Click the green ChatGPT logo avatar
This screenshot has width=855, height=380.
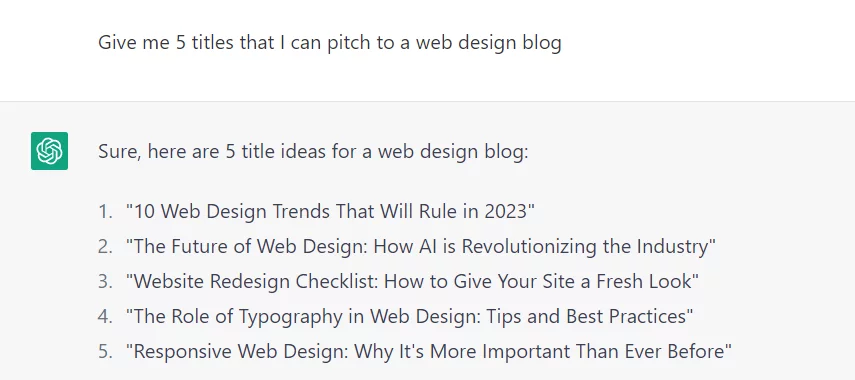[x=49, y=150]
